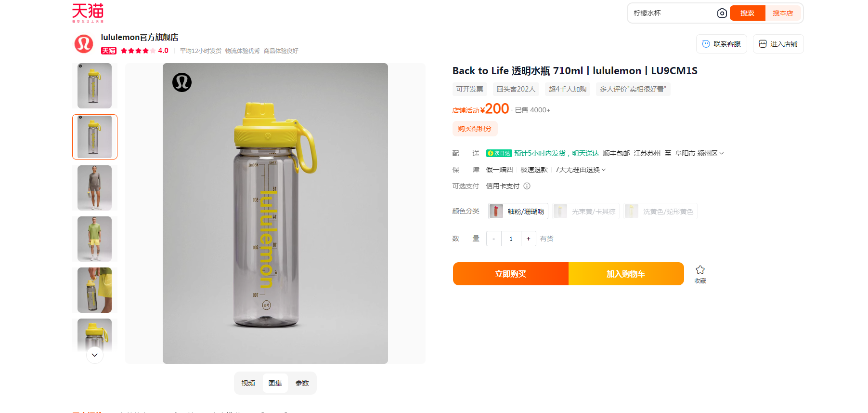Expand the delivery address dropdown
The image size is (868, 413).
721,153
